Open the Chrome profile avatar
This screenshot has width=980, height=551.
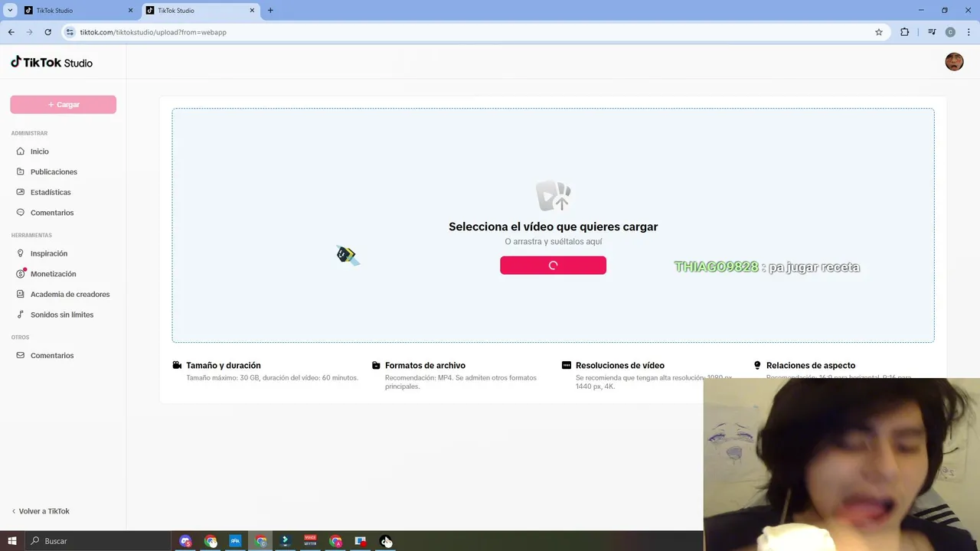click(x=950, y=32)
